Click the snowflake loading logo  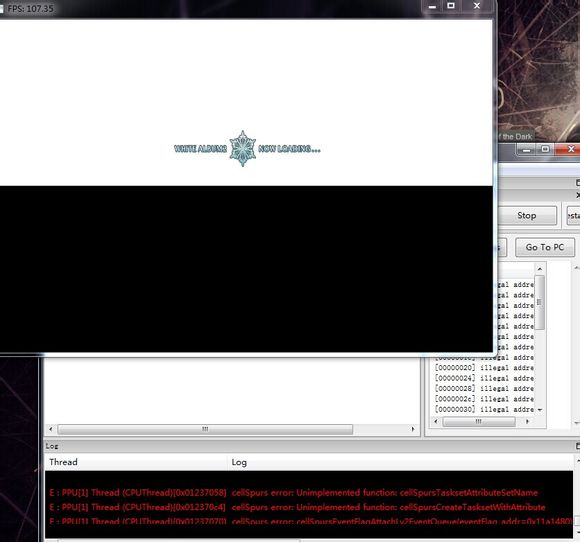tap(243, 148)
